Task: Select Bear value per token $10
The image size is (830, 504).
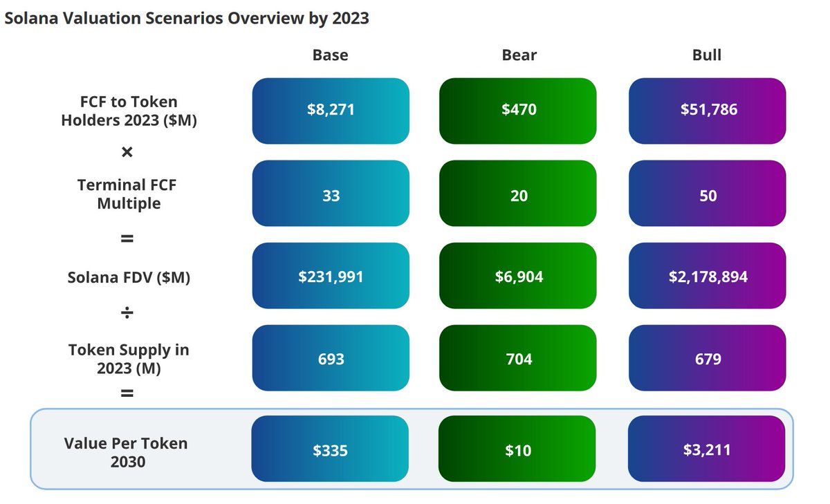Action: [517, 449]
